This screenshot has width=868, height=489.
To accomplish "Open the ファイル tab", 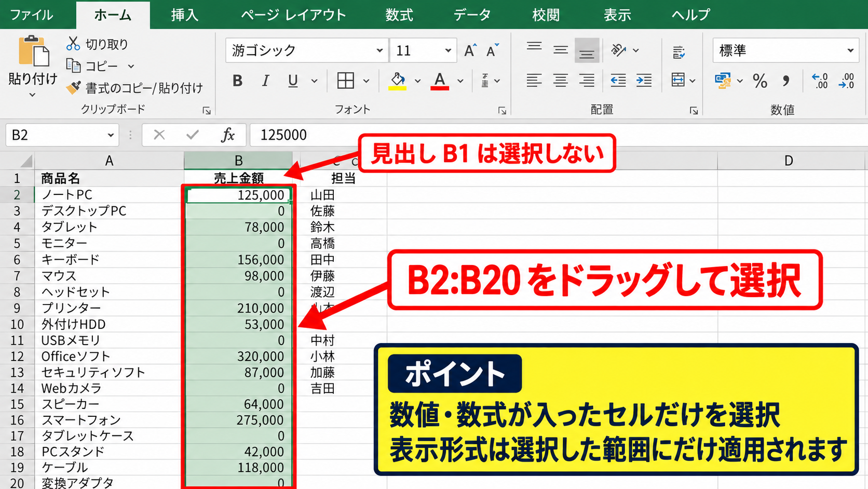I will (32, 15).
